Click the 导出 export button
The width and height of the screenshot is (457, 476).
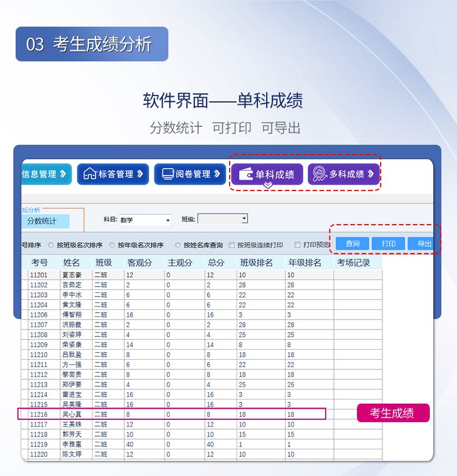424,244
